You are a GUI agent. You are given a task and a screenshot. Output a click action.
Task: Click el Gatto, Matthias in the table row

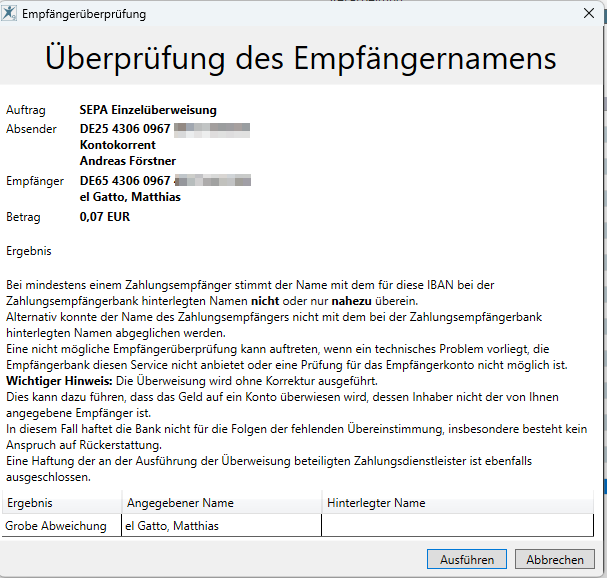[171, 526]
